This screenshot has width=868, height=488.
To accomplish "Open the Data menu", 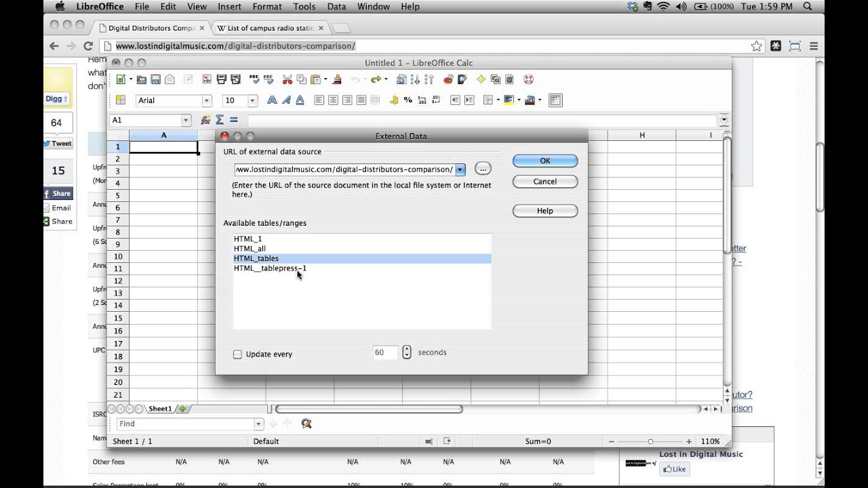I will 336,6.
